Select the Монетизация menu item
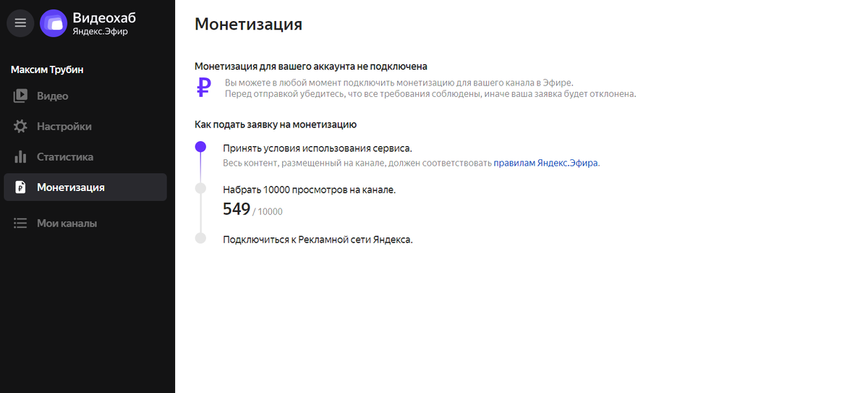868x393 pixels. coord(85,187)
